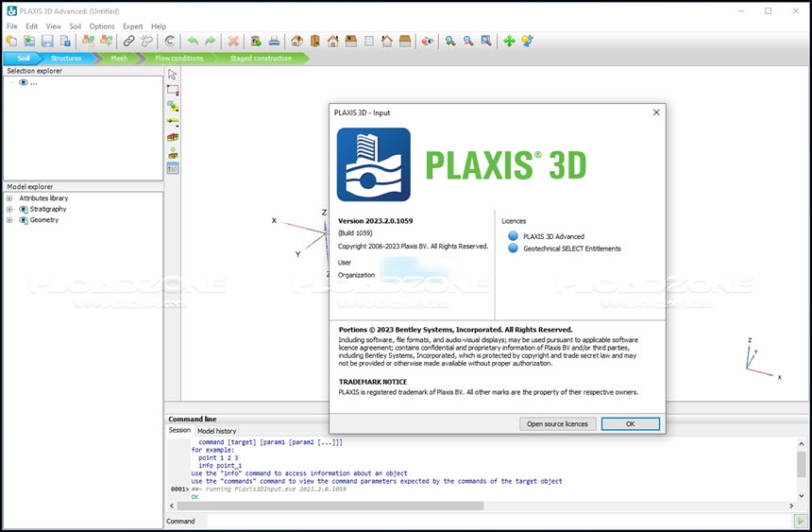
Task: Select the arrow pointer selection tool
Action: (173, 75)
